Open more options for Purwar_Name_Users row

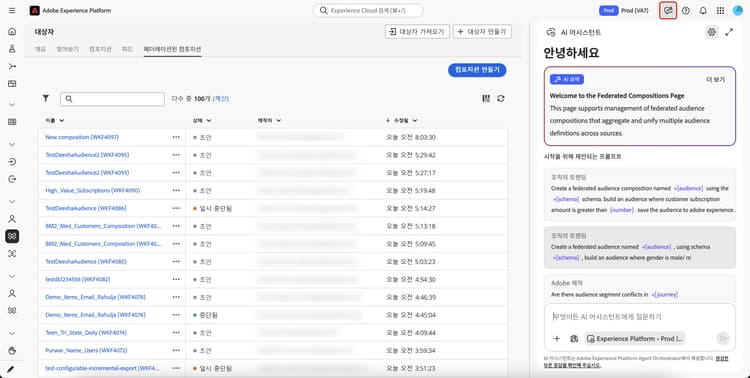(176, 350)
